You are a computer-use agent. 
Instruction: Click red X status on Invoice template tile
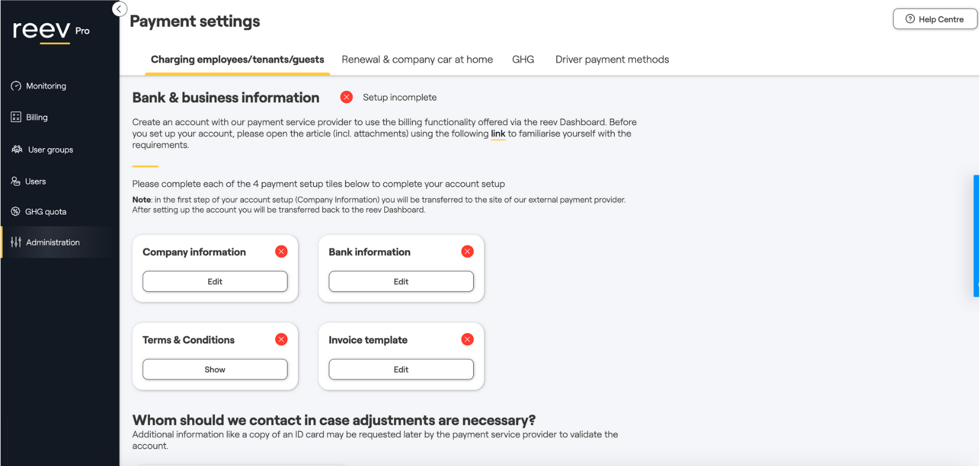[467, 339]
